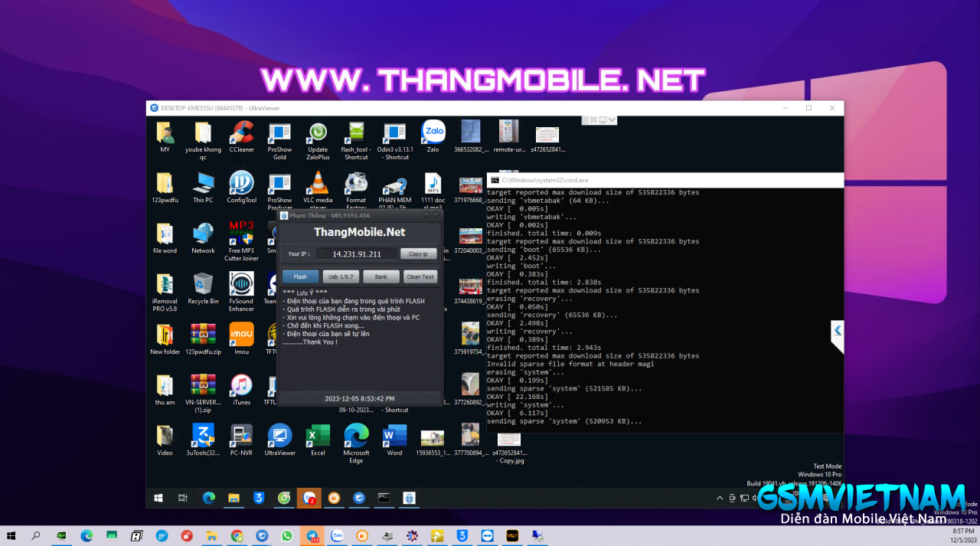Select the 3uTools desktop icon
Image resolution: width=980 pixels, height=546 pixels.
coord(203,440)
